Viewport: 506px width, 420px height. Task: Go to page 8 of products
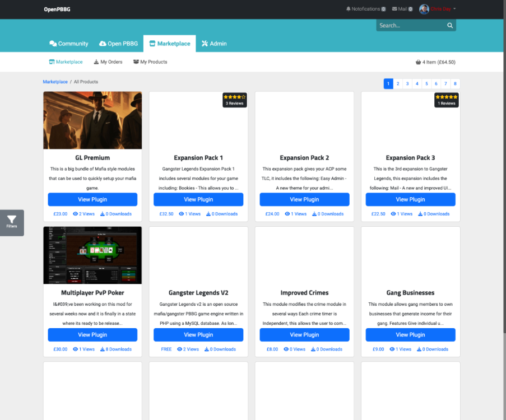(455, 84)
